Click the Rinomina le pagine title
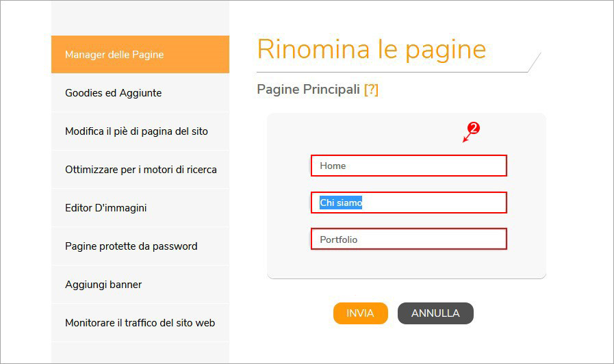 (x=371, y=50)
